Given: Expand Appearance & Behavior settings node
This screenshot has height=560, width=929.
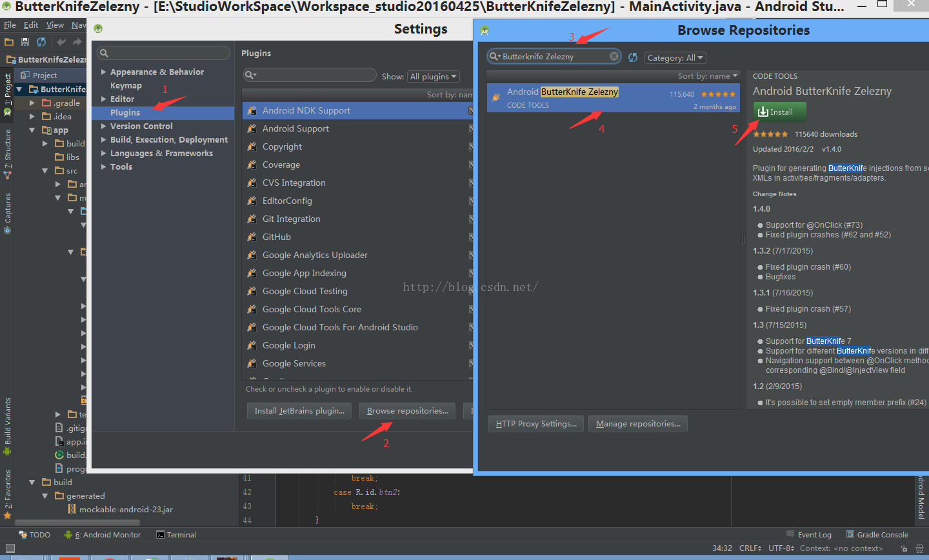Looking at the screenshot, I should tap(103, 72).
